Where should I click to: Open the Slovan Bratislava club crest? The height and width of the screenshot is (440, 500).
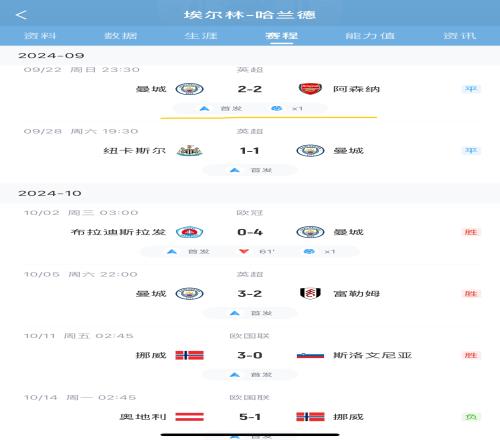189,232
